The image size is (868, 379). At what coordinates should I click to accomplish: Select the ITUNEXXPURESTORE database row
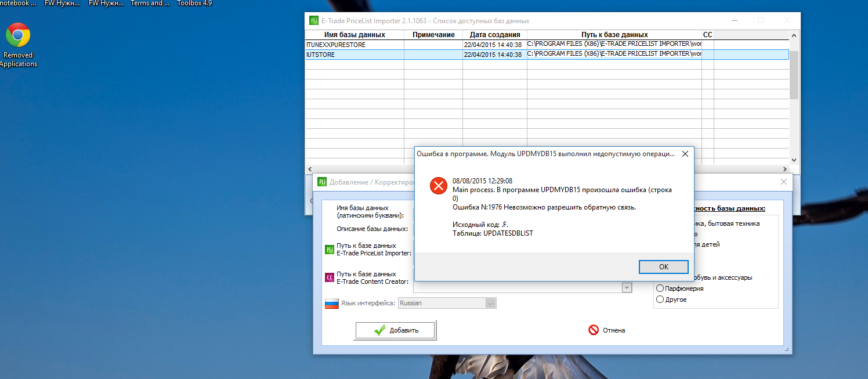547,45
